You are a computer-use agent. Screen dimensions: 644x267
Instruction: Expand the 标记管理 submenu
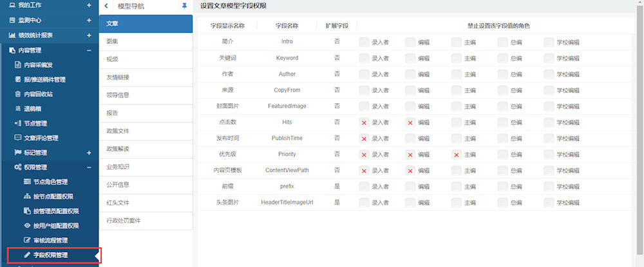[x=90, y=153]
